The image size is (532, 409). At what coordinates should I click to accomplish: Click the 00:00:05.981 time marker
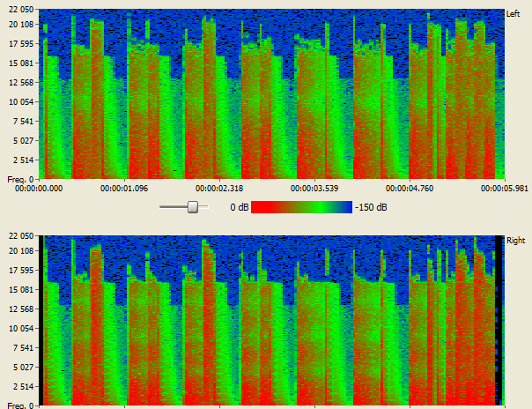503,187
